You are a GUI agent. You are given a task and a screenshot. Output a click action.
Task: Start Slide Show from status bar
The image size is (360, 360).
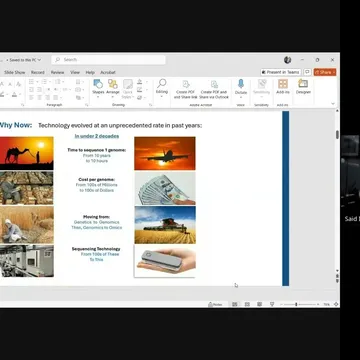(x=272, y=304)
